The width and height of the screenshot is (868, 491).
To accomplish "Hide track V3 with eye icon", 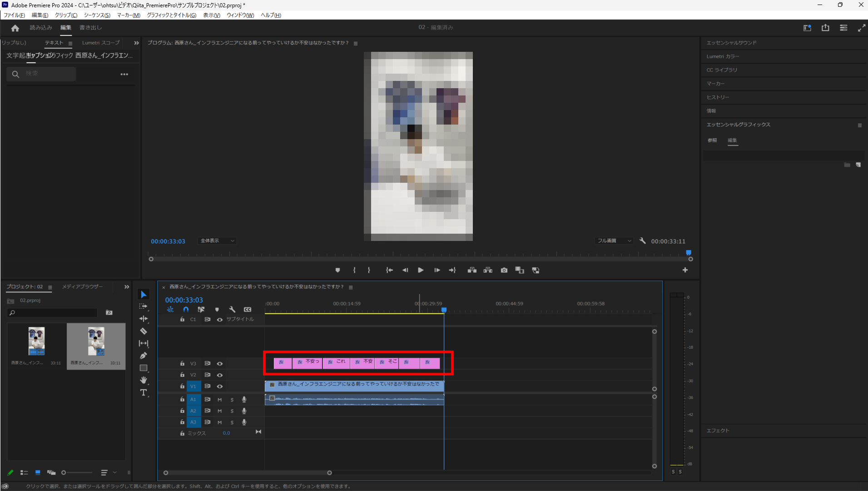I will 220,364.
